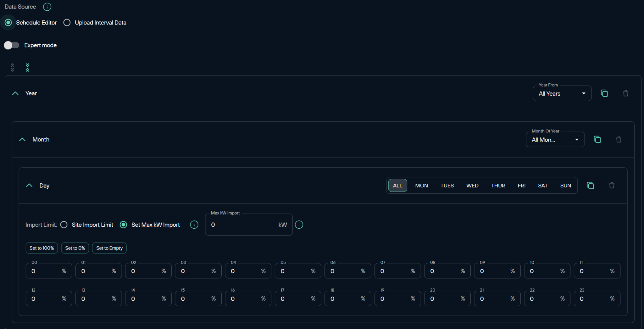Select the ALL day tab
The height and width of the screenshot is (329, 644).
click(397, 186)
